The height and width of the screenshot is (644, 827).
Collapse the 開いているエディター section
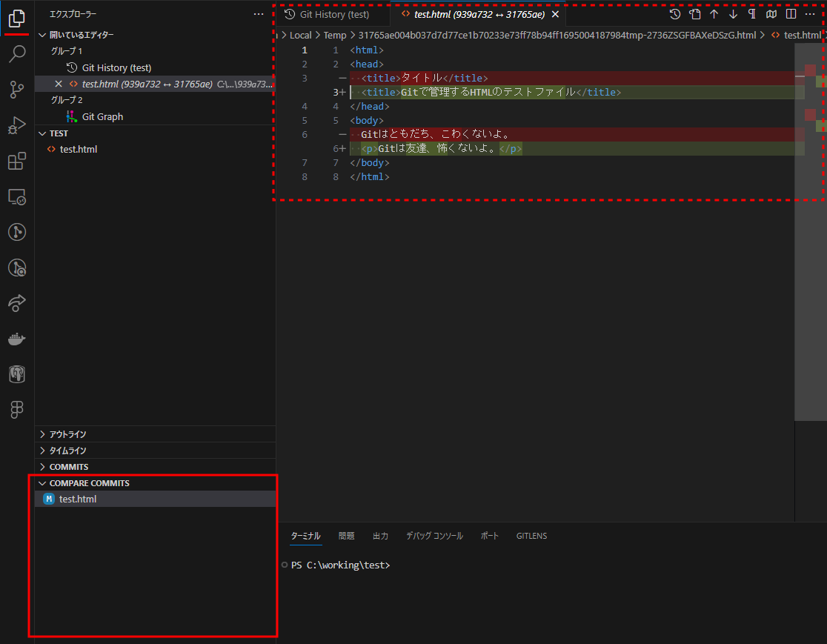[x=155, y=35]
